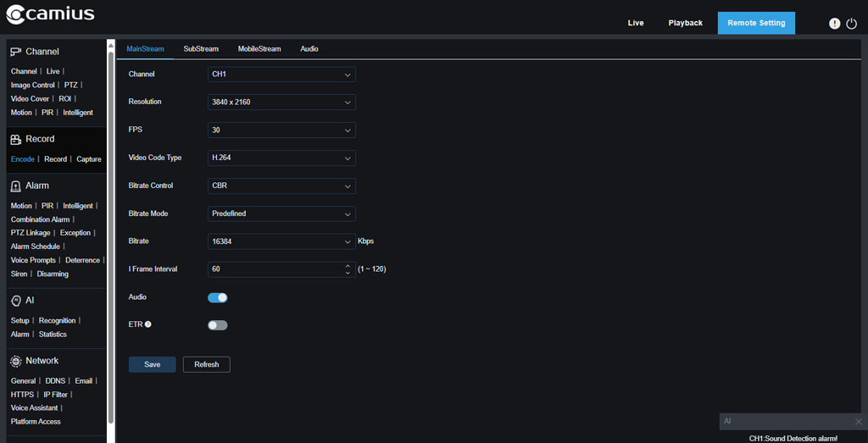
Task: Expand the Video Code Type dropdown
Action: coord(281,158)
